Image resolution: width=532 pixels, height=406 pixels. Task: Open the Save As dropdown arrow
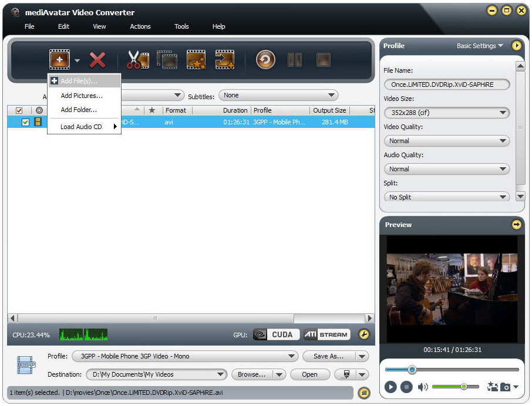[x=362, y=356]
